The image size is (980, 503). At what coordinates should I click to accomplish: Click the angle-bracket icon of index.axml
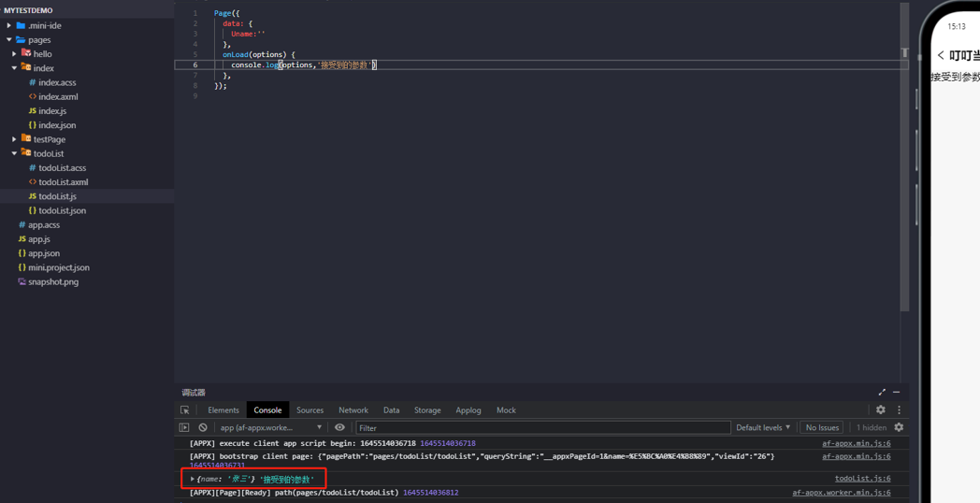pos(33,97)
